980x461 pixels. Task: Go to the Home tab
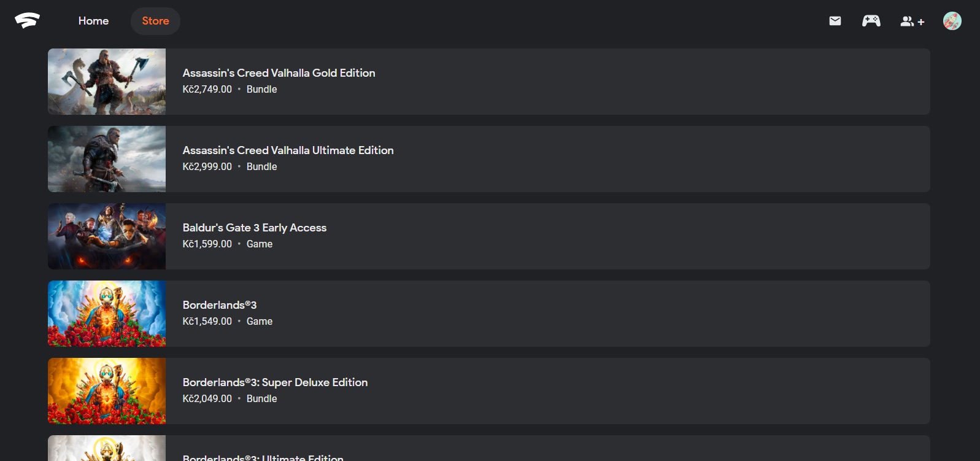click(x=93, y=21)
